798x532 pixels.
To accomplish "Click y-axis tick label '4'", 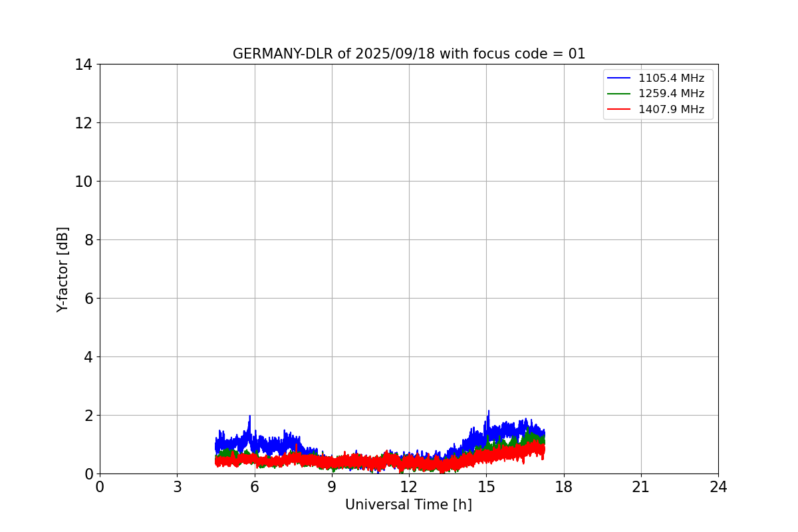I will click(88, 357).
